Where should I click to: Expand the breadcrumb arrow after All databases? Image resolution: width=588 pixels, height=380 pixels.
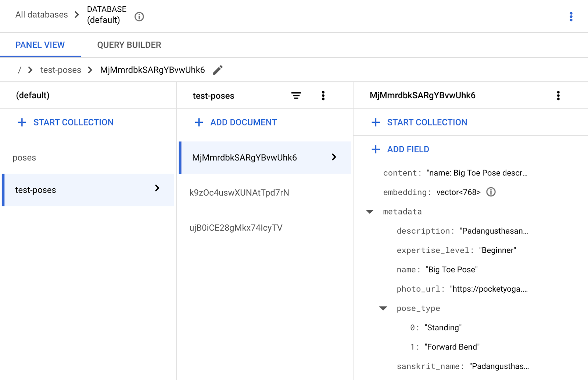pyautogui.click(x=76, y=15)
